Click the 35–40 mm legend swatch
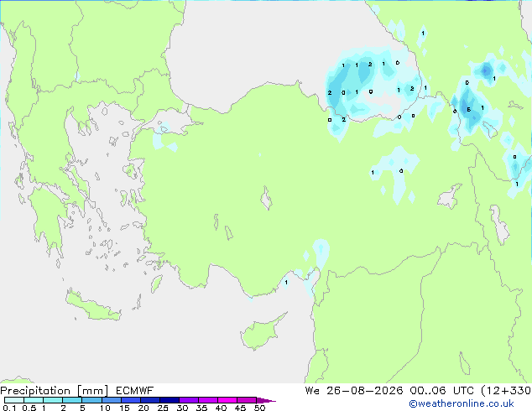The height and width of the screenshot is (411, 532). [207, 400]
